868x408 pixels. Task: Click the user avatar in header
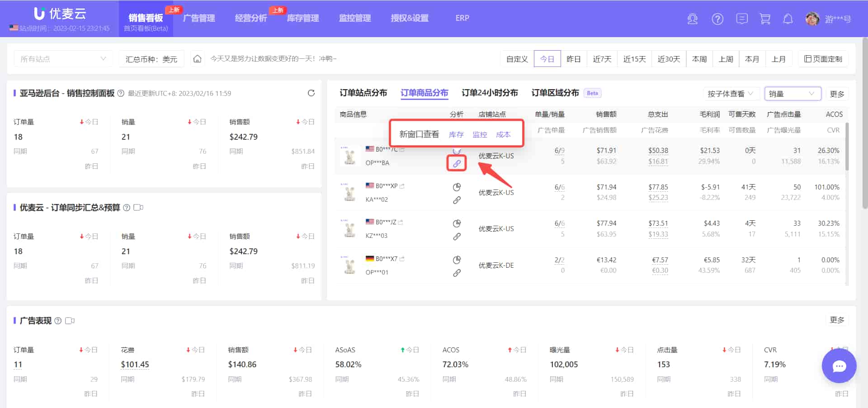click(x=812, y=19)
